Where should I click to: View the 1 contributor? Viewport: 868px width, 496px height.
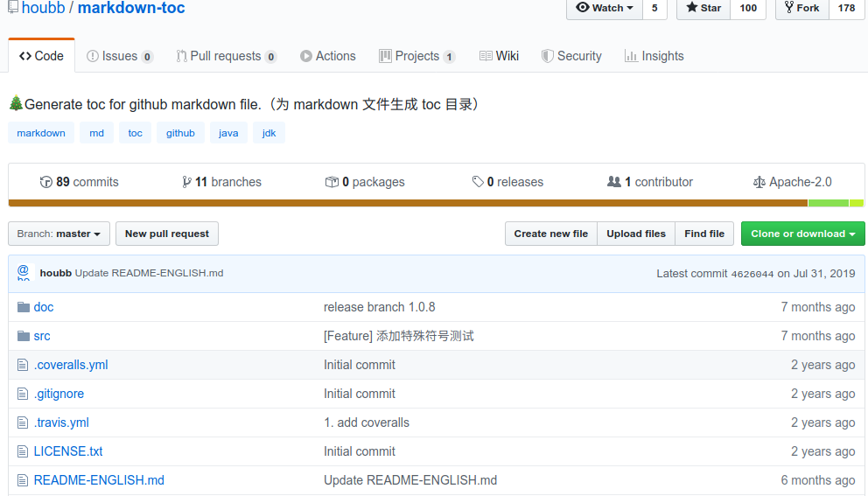pyautogui.click(x=650, y=182)
